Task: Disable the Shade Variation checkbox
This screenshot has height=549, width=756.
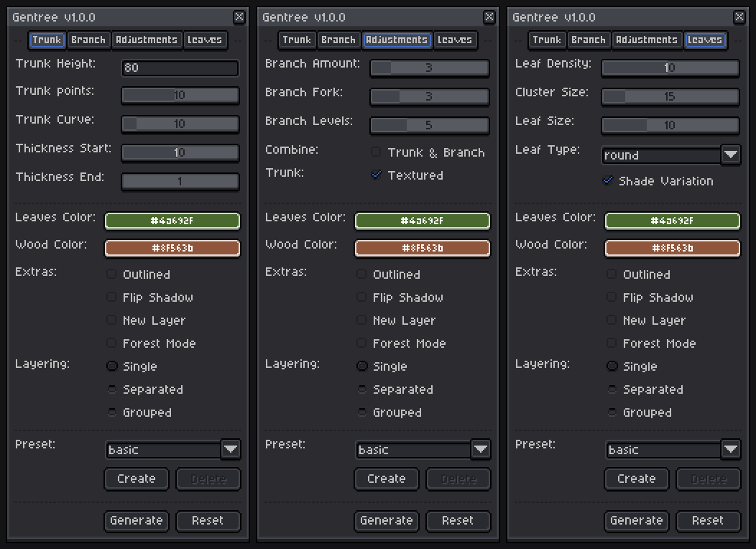Action: [x=608, y=180]
